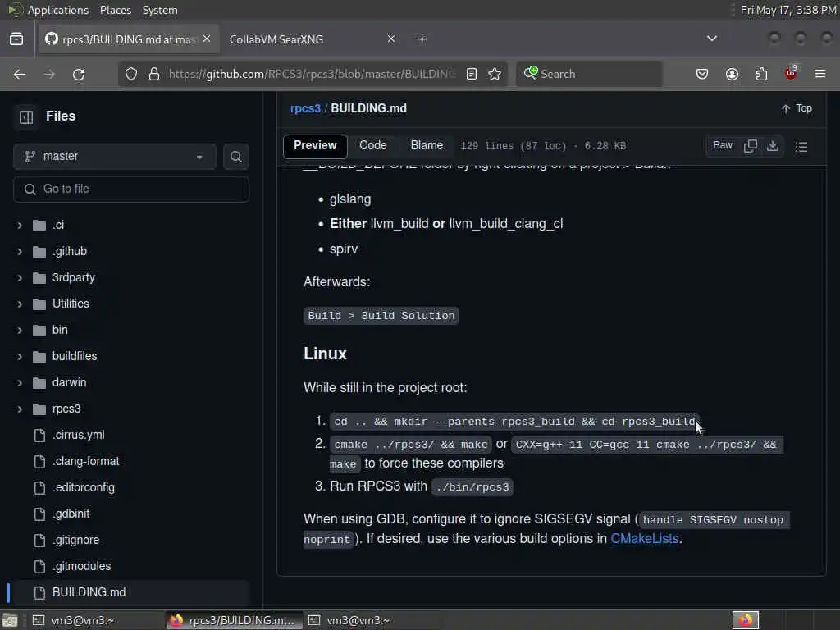Open the CMakeLists link
Viewport: 840px width, 630px height.
[645, 539]
